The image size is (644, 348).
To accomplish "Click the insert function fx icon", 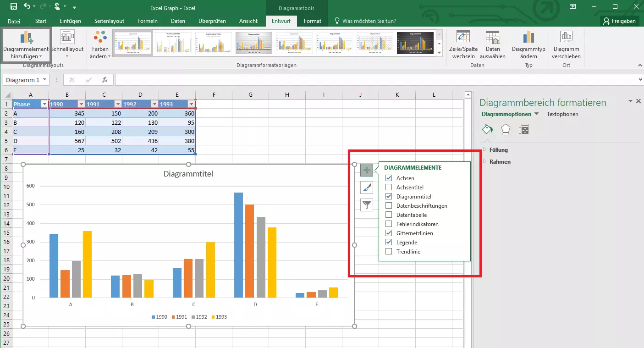I will pyautogui.click(x=105, y=80).
